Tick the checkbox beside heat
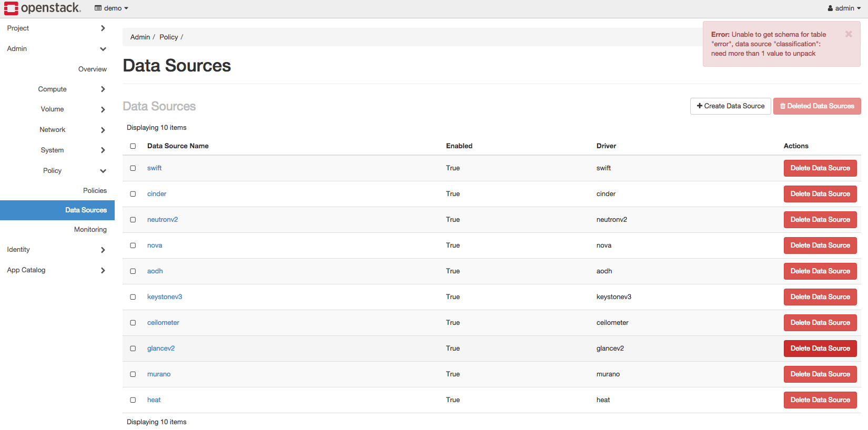The width and height of the screenshot is (868, 430). click(x=133, y=400)
